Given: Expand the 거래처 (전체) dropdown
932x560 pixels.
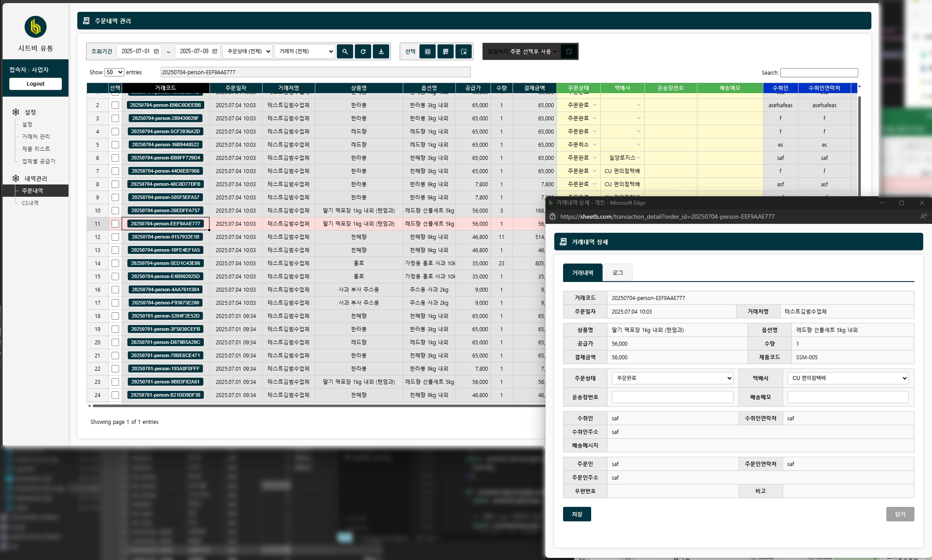Looking at the screenshot, I should point(304,51).
